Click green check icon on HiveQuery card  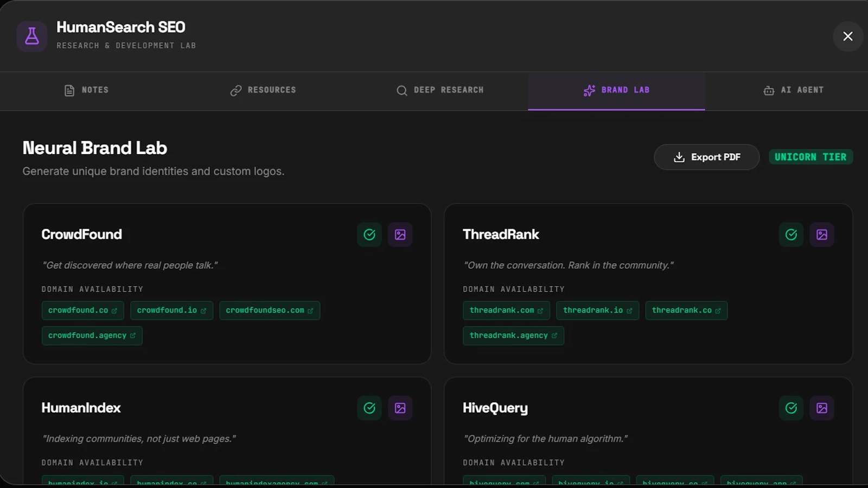click(791, 408)
